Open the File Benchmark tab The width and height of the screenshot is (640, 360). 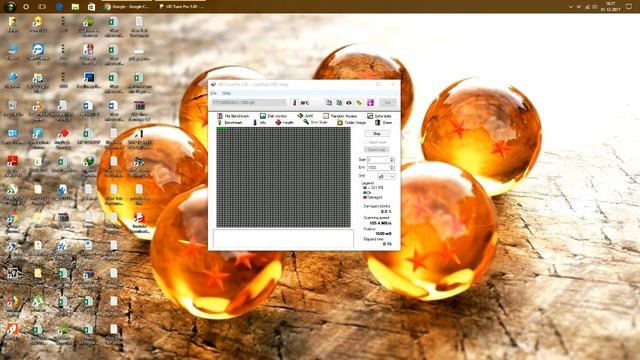(233, 116)
